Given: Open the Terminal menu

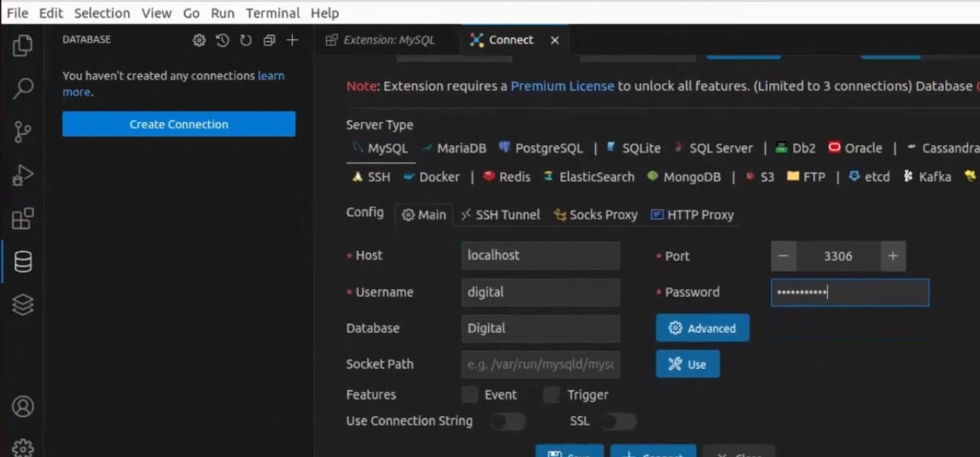Looking at the screenshot, I should tap(273, 12).
